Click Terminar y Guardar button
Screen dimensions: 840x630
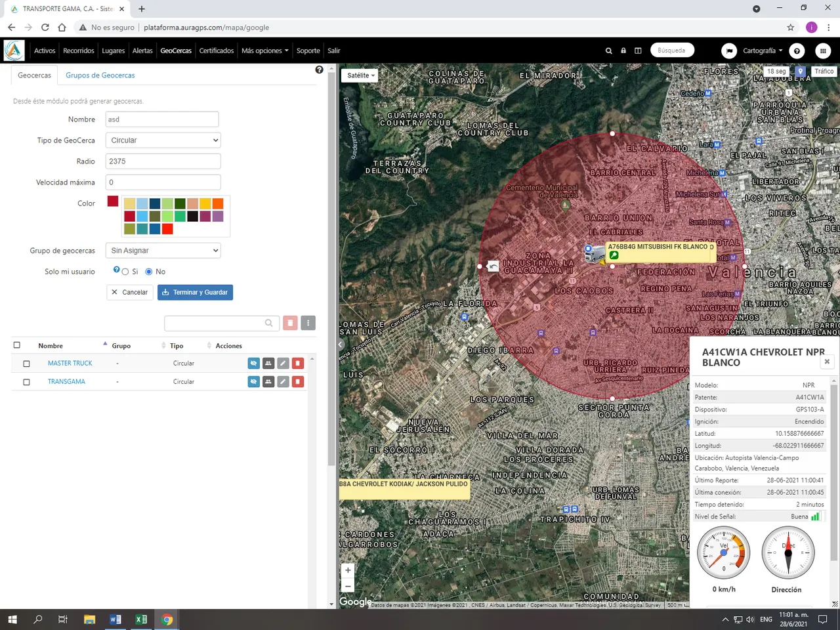coord(195,292)
